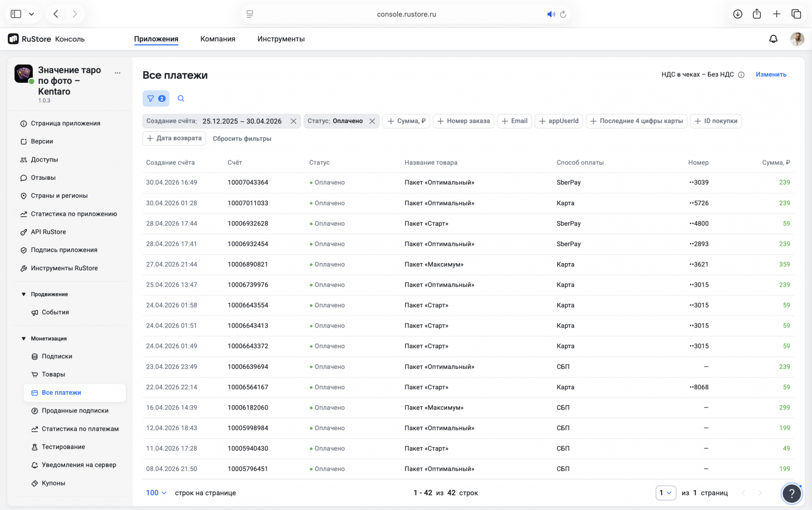Open the page number dropdown

pos(666,493)
